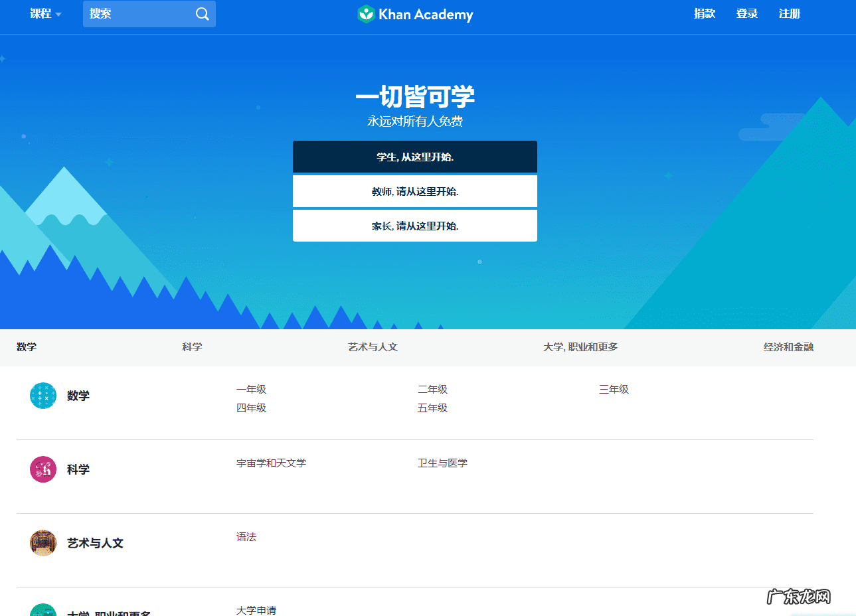Click the 注册 link

pyautogui.click(x=789, y=13)
